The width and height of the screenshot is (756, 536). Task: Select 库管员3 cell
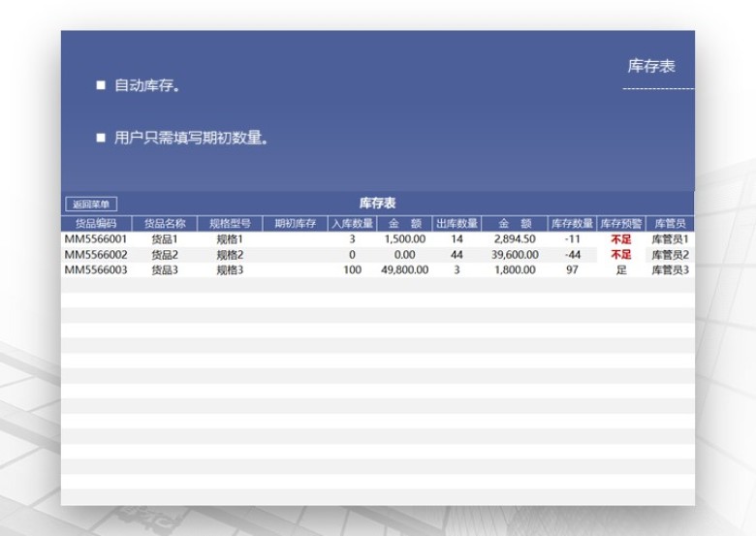tap(670, 269)
